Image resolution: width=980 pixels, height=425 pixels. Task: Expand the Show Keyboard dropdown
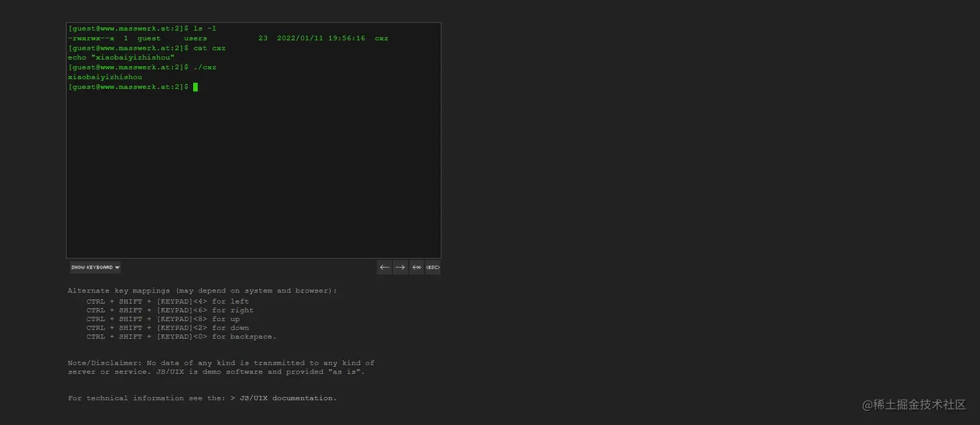tap(95, 267)
